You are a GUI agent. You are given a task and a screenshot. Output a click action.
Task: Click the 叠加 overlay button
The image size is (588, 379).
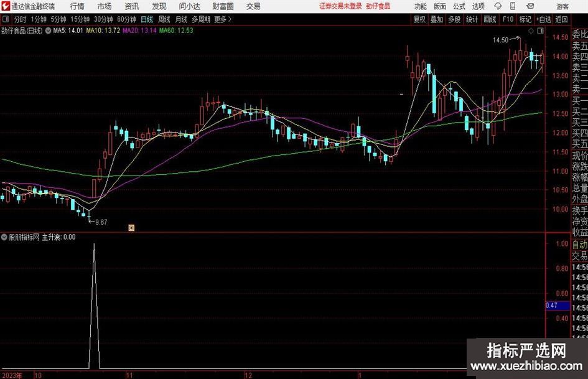pyautogui.click(x=437, y=19)
